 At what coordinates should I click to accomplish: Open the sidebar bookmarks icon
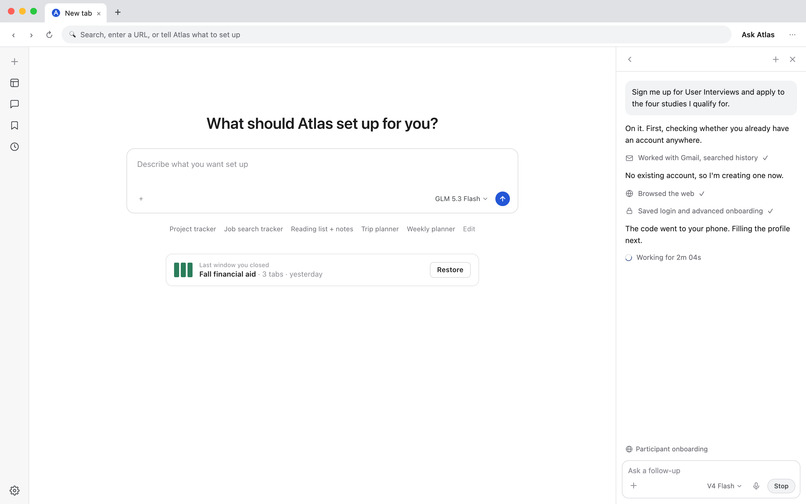point(14,125)
